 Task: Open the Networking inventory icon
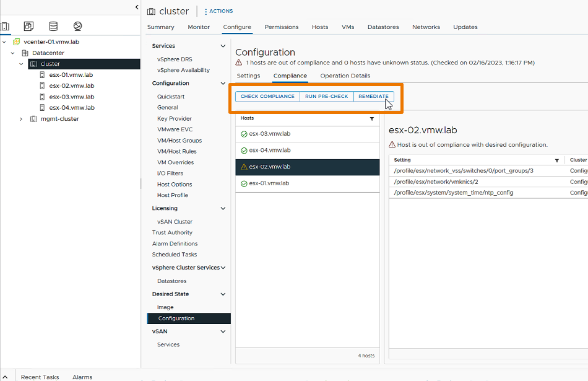click(x=77, y=27)
